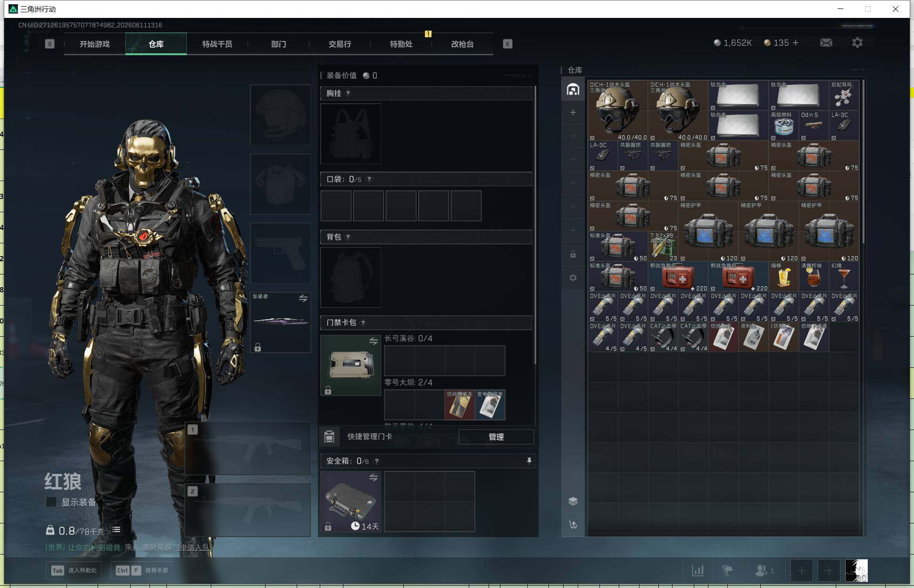This screenshot has width=914, height=588.
Task: Select the 嗨棒 drink item
Action: click(783, 276)
